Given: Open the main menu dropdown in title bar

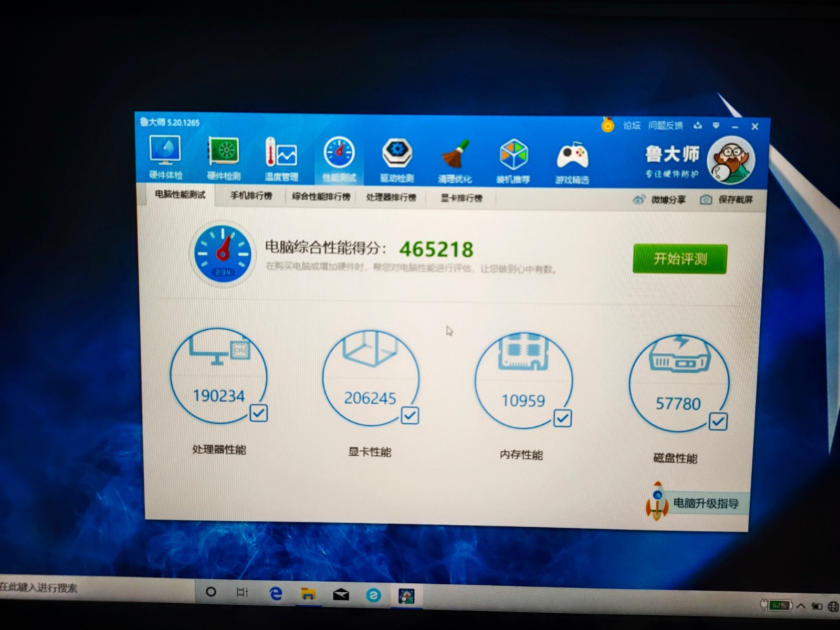Looking at the screenshot, I should point(716,126).
